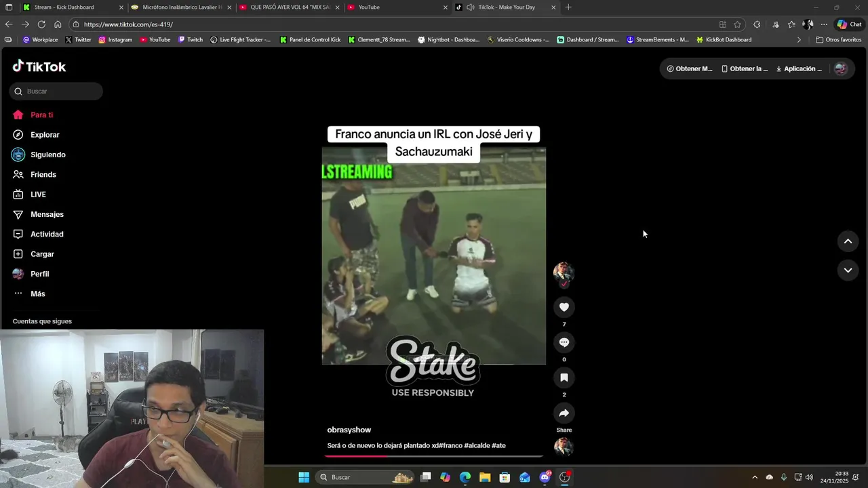Click the playing video to pause it
Viewport: 868px width, 488px height.
pos(434,256)
